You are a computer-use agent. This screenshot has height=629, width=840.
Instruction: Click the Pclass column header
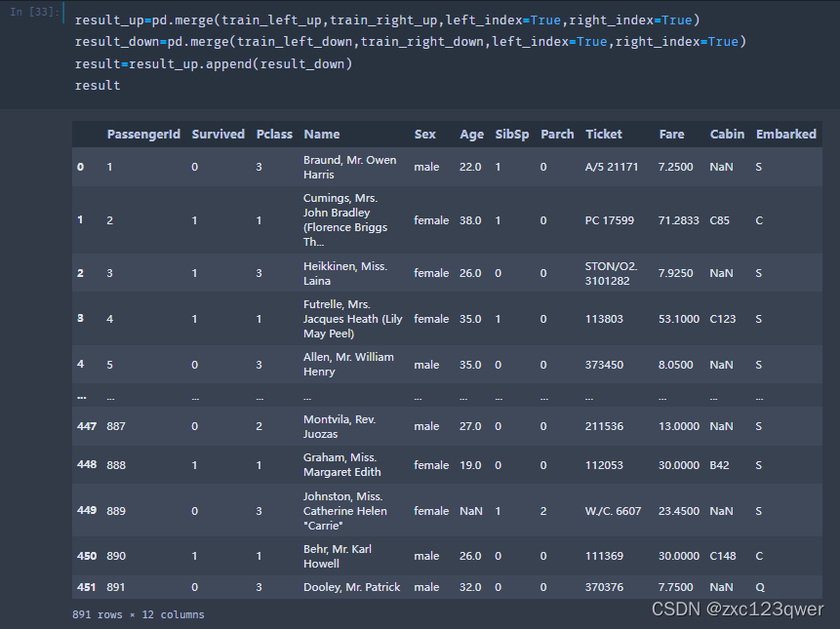274,135
